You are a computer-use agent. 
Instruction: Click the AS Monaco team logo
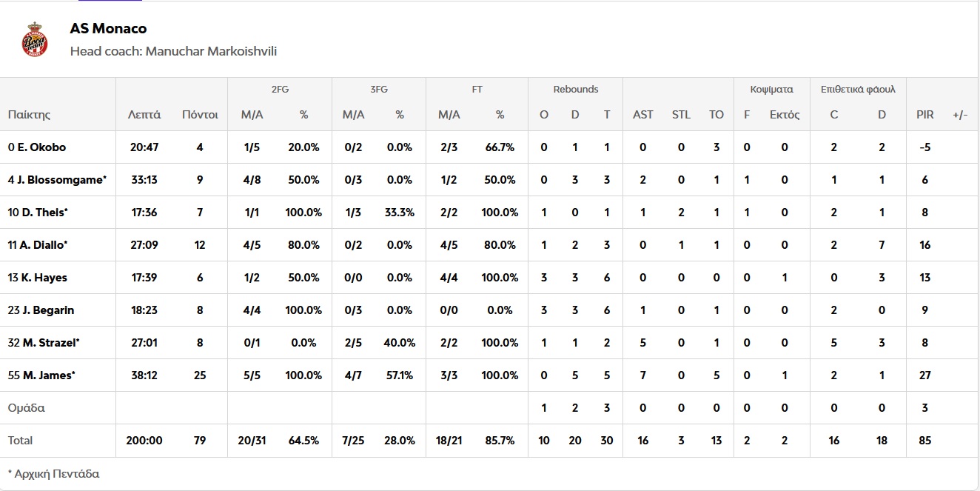[35, 40]
